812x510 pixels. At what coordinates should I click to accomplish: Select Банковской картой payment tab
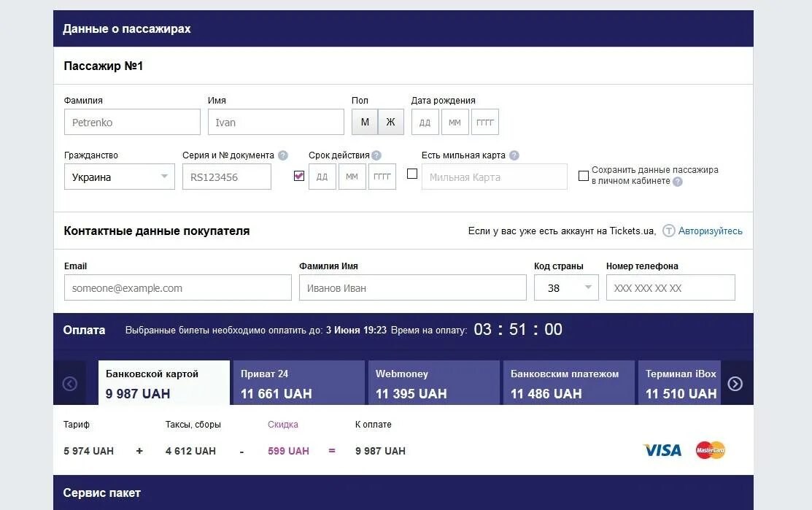click(x=163, y=383)
